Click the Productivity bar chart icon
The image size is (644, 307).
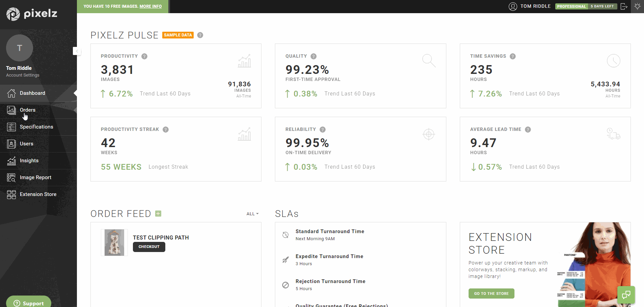click(x=244, y=61)
